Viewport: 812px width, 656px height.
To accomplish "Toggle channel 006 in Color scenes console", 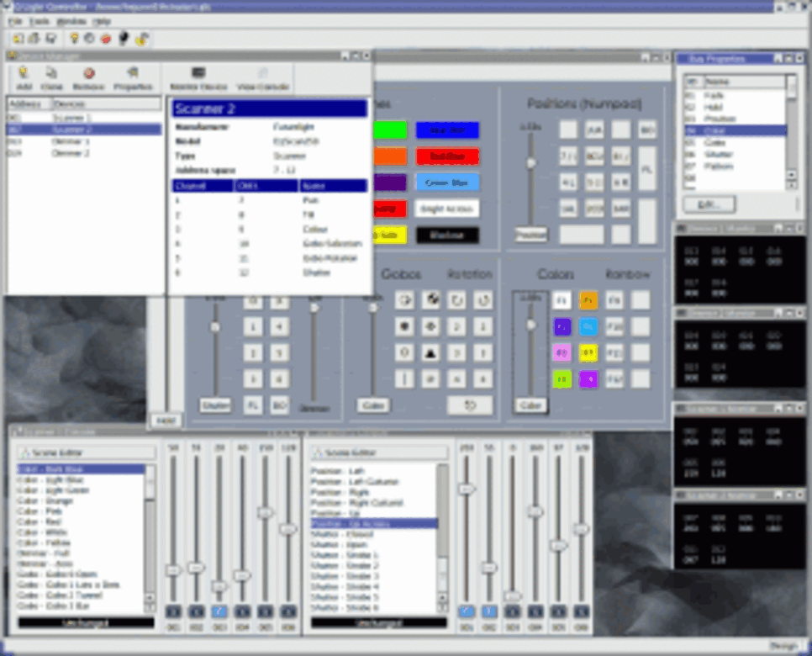I will 288,612.
